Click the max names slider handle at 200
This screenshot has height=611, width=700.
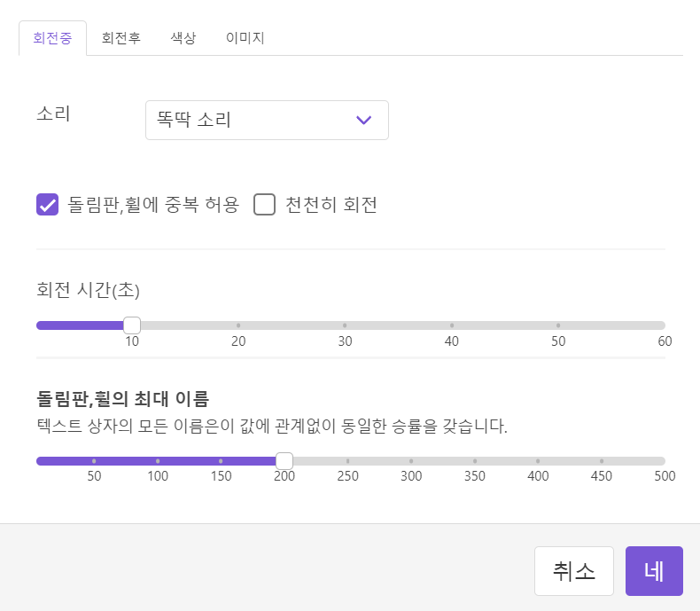click(x=284, y=461)
